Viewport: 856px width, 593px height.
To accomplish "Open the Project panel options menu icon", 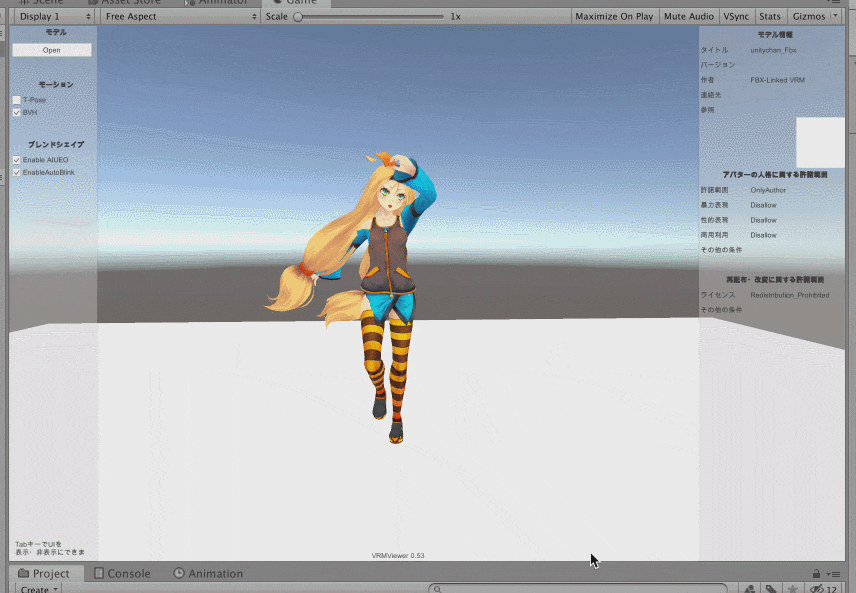I will point(833,574).
